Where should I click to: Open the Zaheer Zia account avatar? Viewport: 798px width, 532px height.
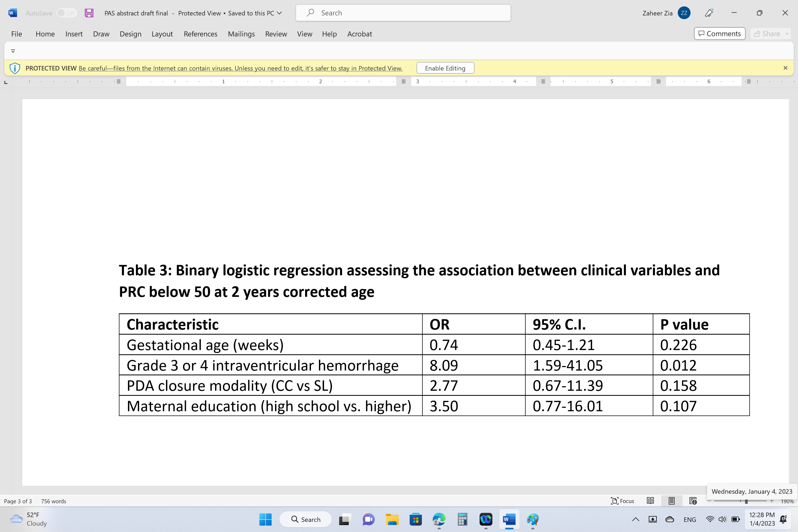pos(684,13)
